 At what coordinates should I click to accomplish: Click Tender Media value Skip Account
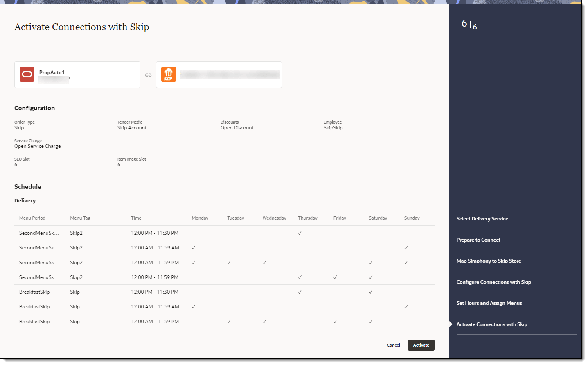(132, 128)
